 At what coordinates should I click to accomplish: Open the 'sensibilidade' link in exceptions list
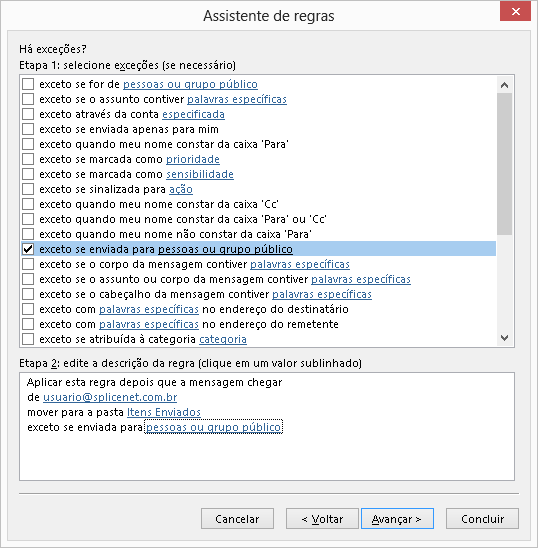200,174
